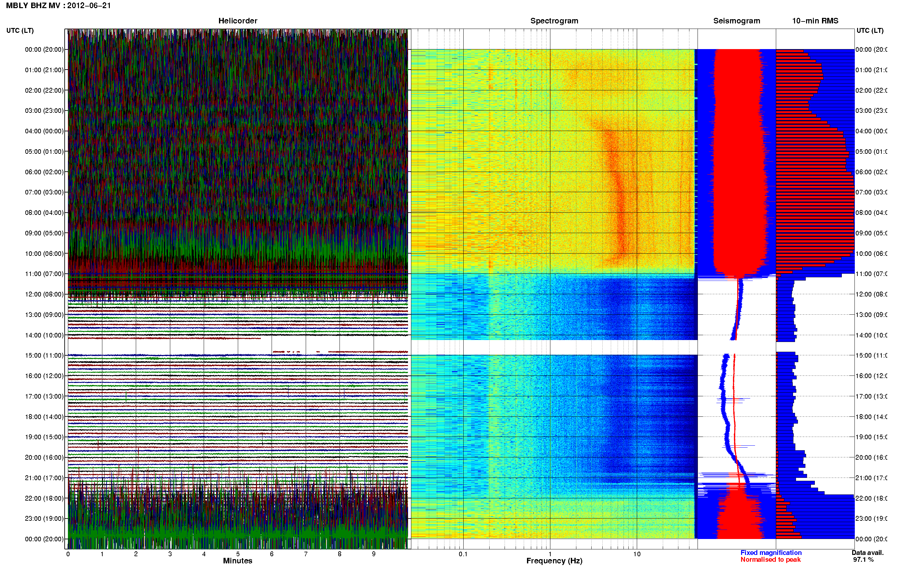
Task: Click the 'Minutes' axis label
Action: (x=237, y=561)
